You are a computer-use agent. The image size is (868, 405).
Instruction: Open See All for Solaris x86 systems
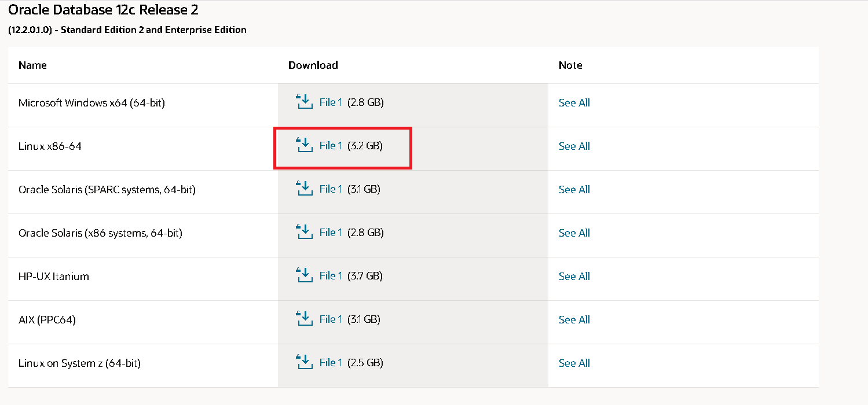click(574, 233)
